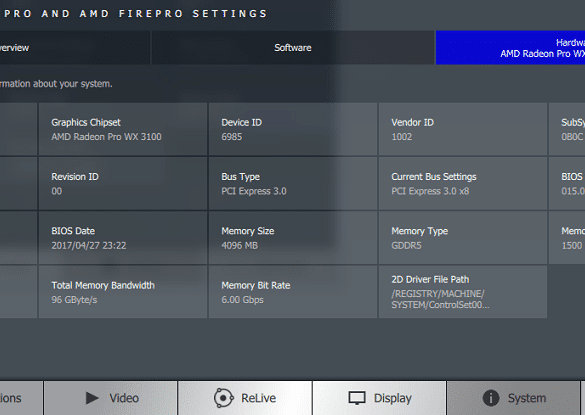Select the Graphics Chipset tile
Viewport: 585px width, 415px height.
click(x=123, y=129)
